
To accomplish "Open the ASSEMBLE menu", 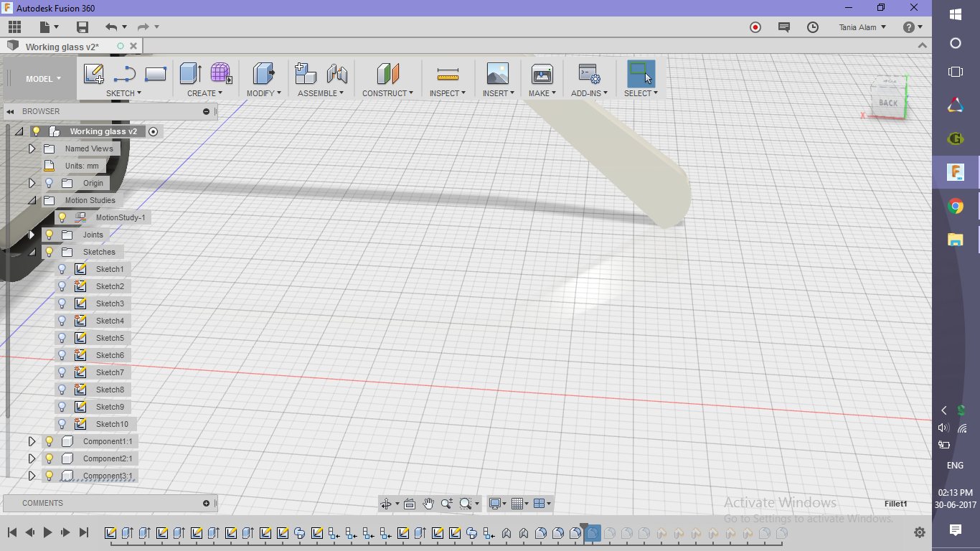I will point(321,93).
